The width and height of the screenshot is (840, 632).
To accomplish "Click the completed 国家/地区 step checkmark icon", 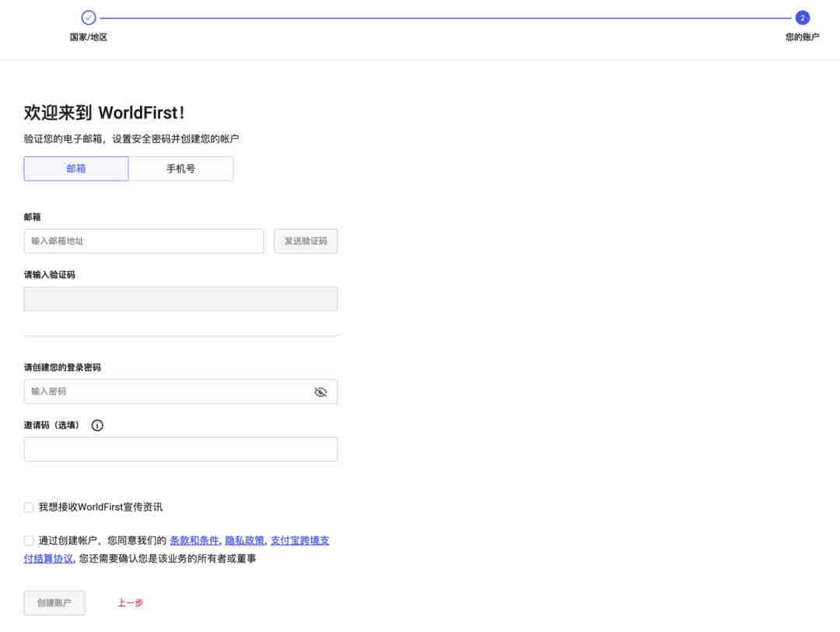I will click(x=89, y=18).
